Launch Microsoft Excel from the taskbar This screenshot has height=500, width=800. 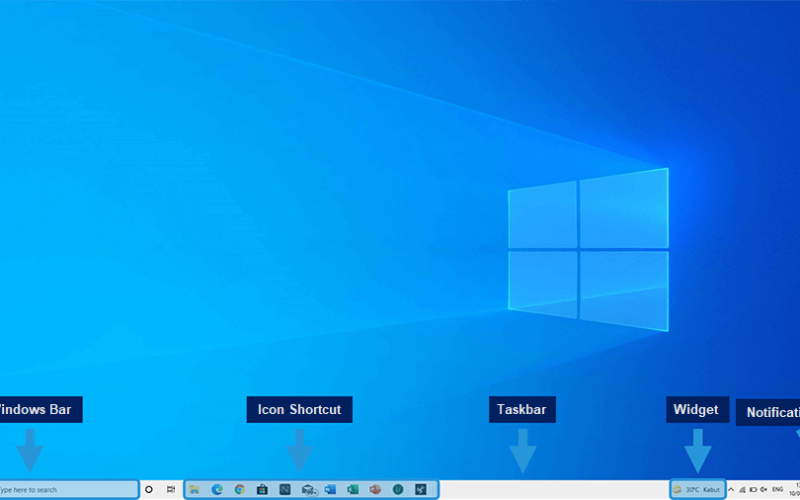(x=353, y=489)
